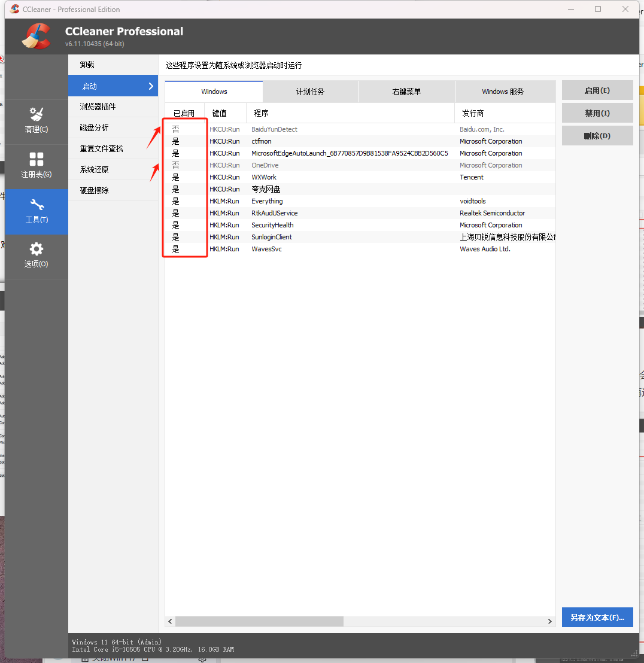Switch to the Windows tab
This screenshot has height=663, width=644.
click(x=214, y=92)
